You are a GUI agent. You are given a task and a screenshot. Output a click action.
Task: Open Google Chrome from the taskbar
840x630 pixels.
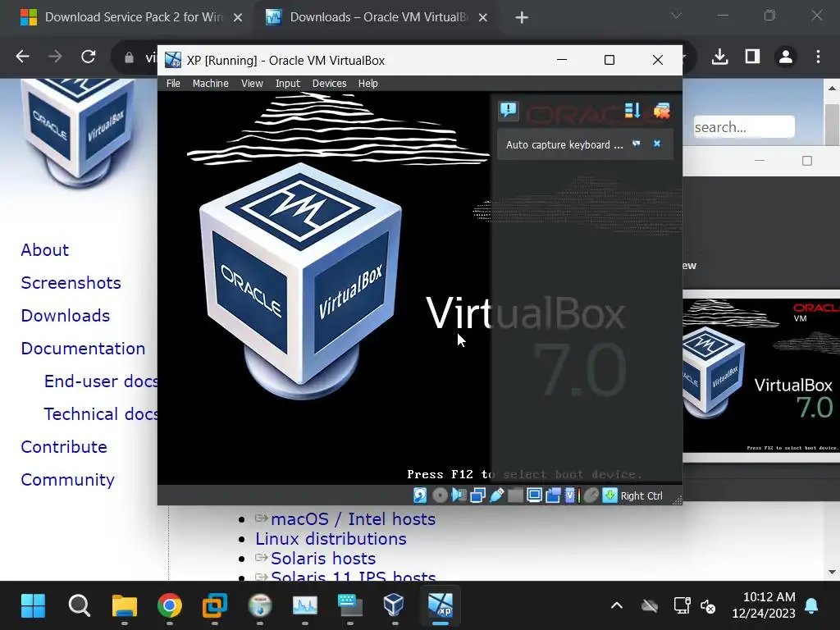click(169, 606)
